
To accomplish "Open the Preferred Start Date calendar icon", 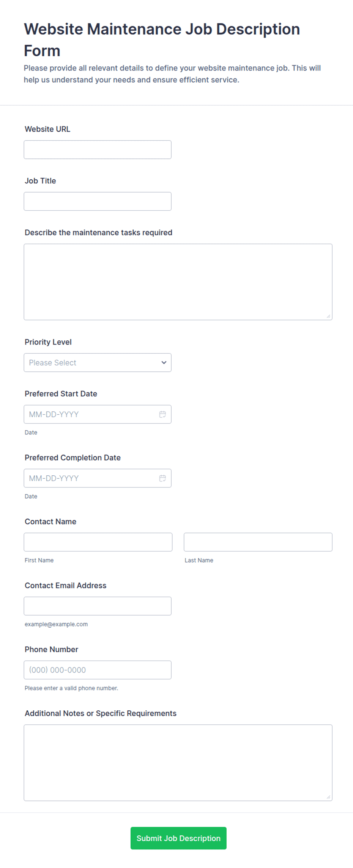I will coord(162,414).
